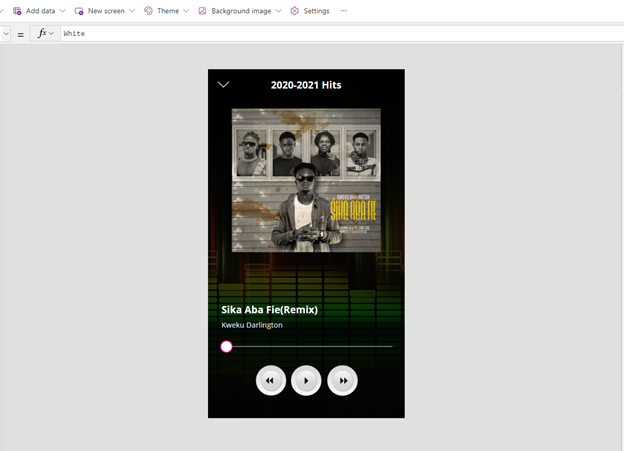Click the Theme text label

pos(168,11)
